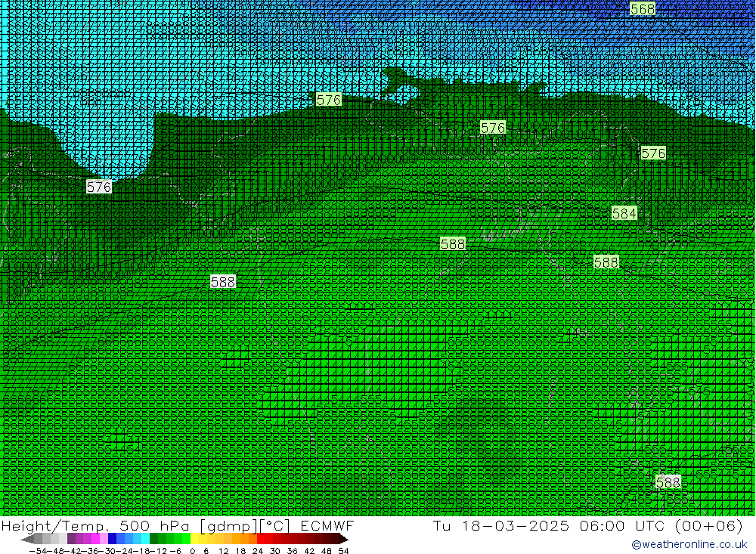Click the leftmost 588 contour label
Screen dimensions: 756x554
[223, 282]
